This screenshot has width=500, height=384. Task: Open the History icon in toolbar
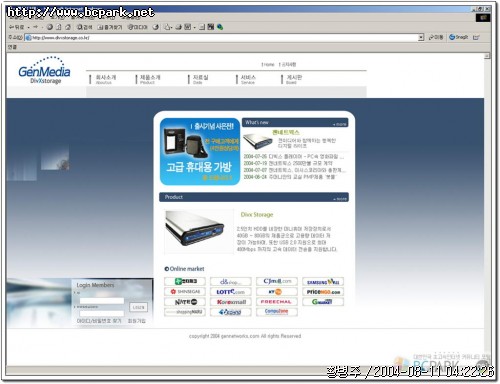point(156,27)
